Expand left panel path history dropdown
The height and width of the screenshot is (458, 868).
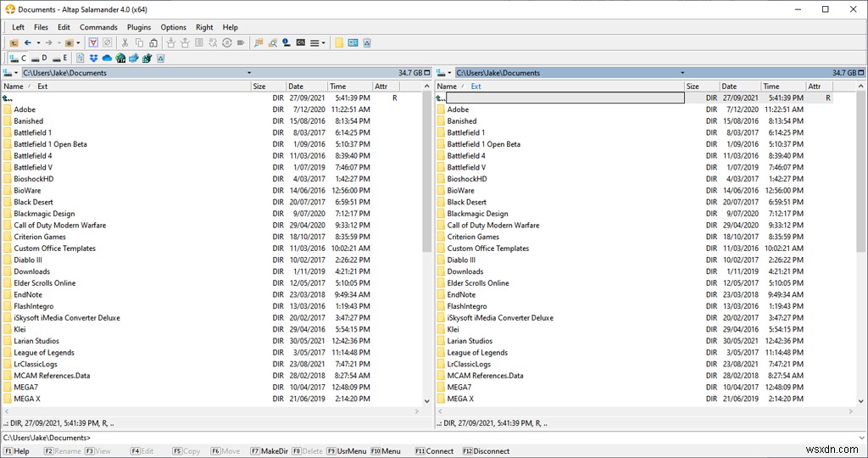(249, 73)
